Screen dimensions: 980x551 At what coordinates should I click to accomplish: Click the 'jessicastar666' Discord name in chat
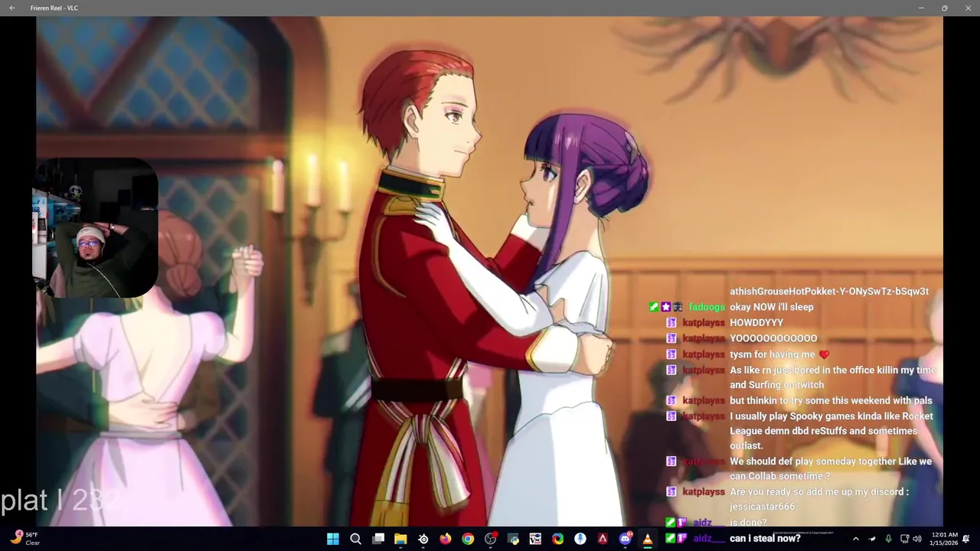(762, 507)
